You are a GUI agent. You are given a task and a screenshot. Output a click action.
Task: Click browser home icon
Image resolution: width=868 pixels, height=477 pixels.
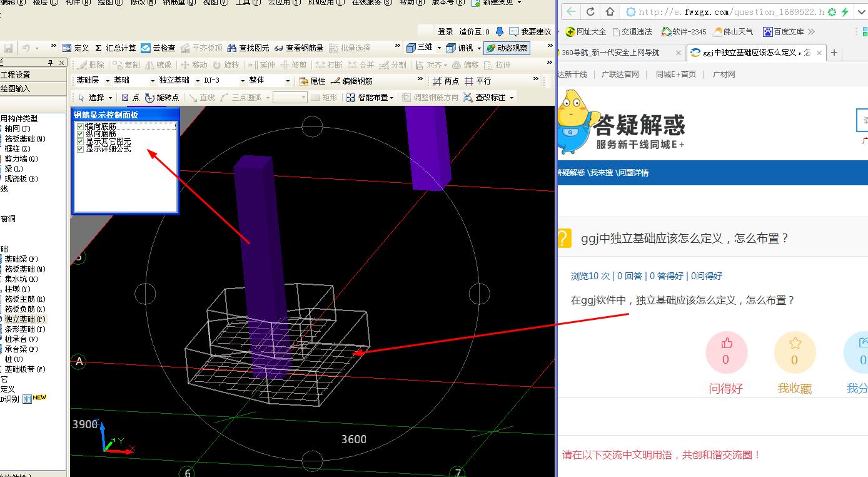pyautogui.click(x=610, y=11)
